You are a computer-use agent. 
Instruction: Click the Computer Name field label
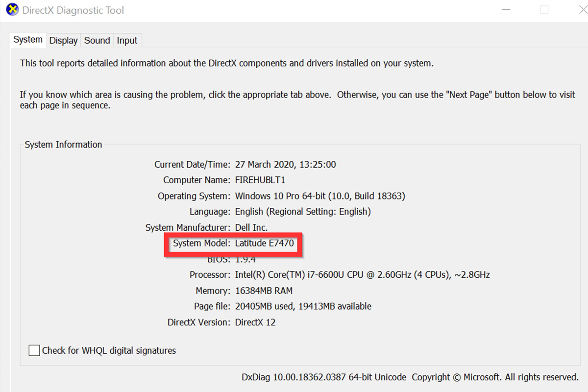pos(196,180)
